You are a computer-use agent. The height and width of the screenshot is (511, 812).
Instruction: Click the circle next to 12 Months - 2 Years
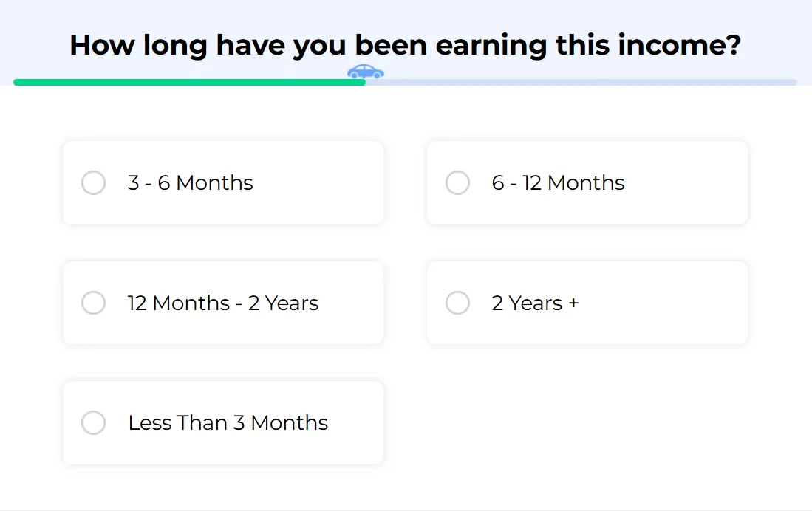pos(93,303)
